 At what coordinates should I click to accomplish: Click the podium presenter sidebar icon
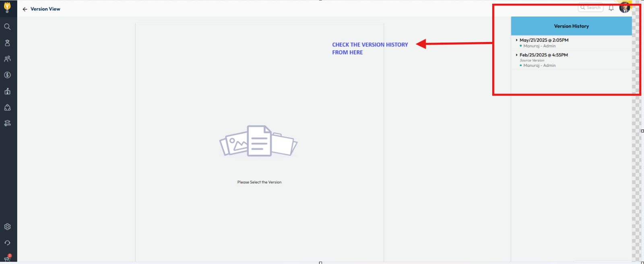tap(7, 91)
